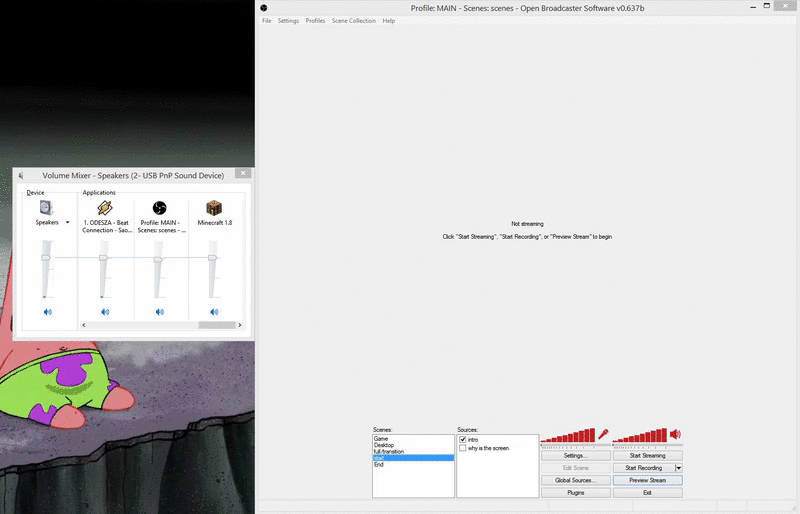Mute the Speakers device in Volume Mixer
Image resolution: width=800 pixels, height=514 pixels.
tap(47, 311)
